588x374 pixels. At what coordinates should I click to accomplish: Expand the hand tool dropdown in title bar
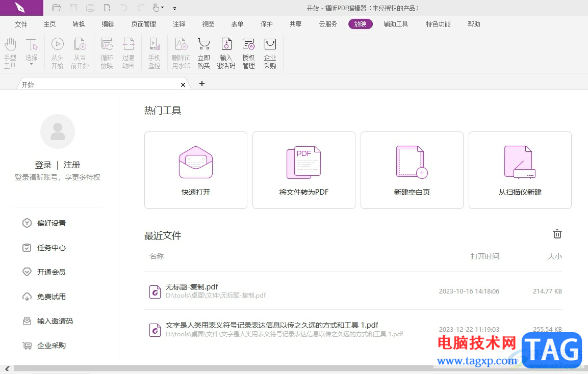[163, 8]
